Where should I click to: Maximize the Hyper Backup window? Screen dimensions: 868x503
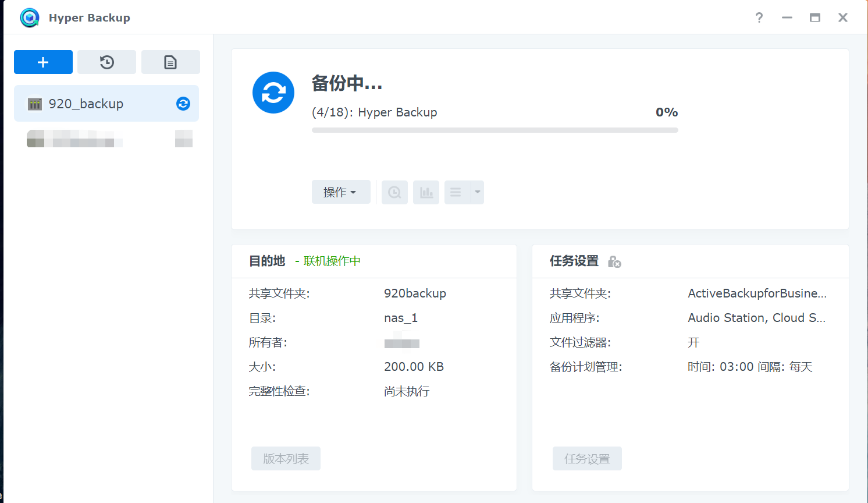click(815, 17)
